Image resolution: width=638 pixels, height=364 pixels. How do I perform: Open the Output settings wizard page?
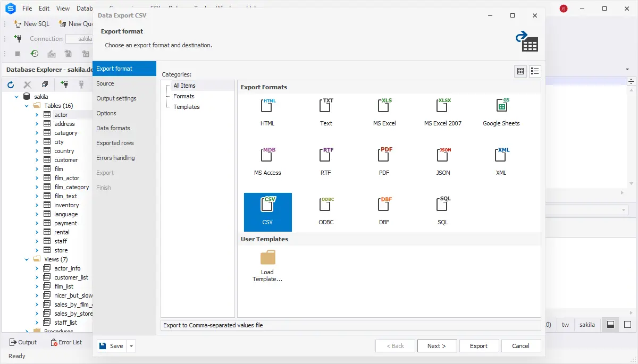[116, 98]
